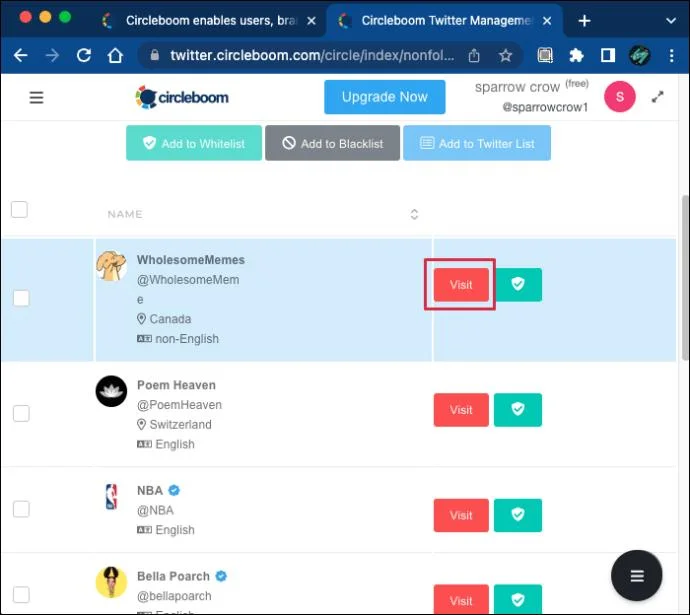Screen dimensions: 690x615
Task: Visit the Poem Heaven profile
Action: (461, 410)
